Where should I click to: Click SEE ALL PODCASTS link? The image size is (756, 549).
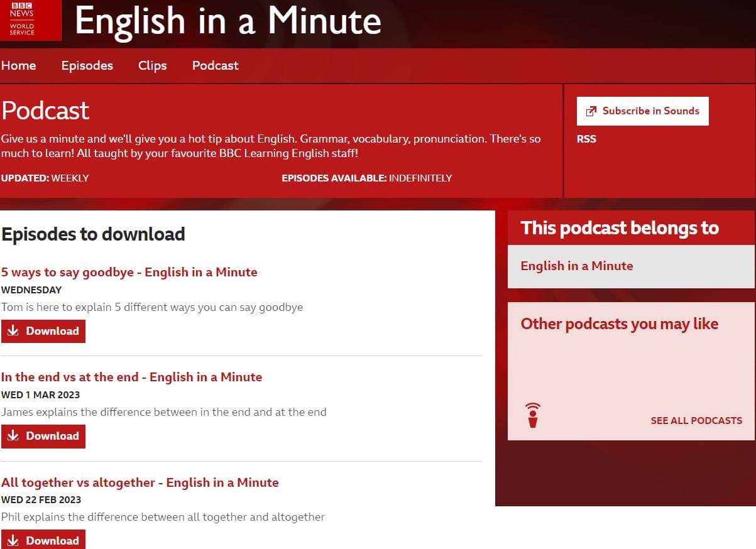coord(696,420)
